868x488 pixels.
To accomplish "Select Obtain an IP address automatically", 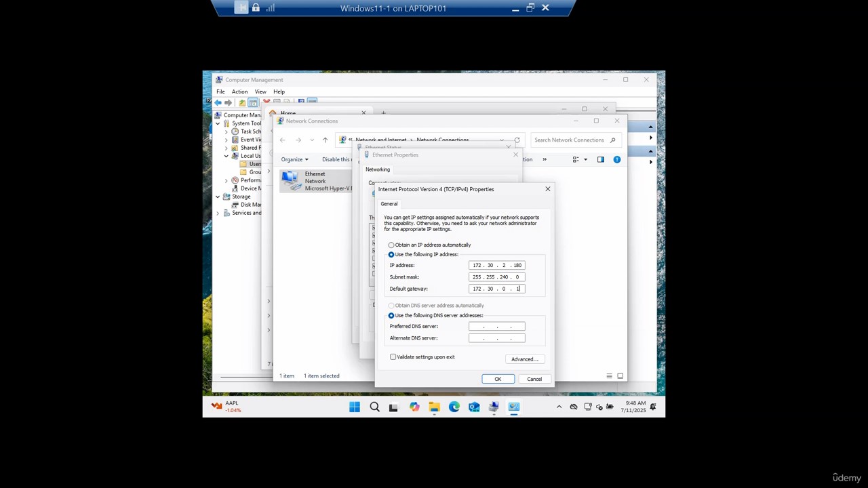I will click(x=391, y=245).
